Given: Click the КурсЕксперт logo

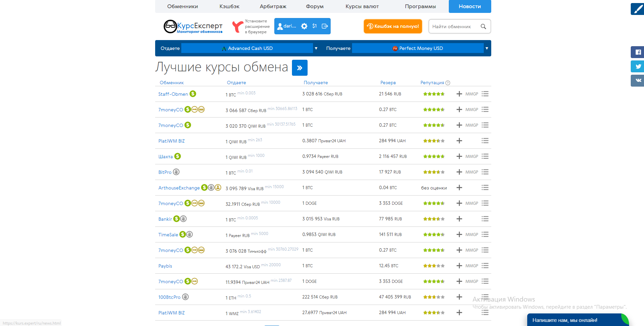Looking at the screenshot, I should tap(193, 26).
